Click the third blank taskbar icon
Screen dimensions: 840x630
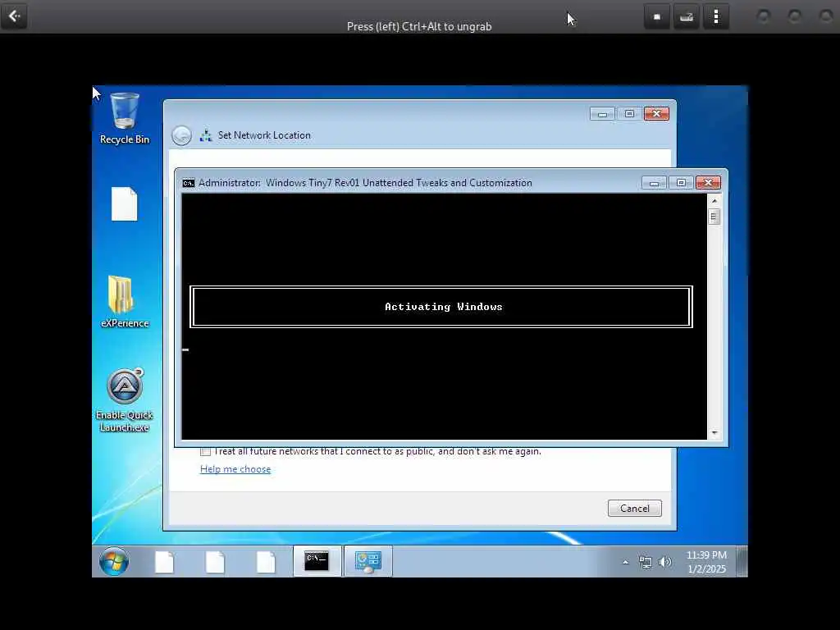[x=266, y=562]
